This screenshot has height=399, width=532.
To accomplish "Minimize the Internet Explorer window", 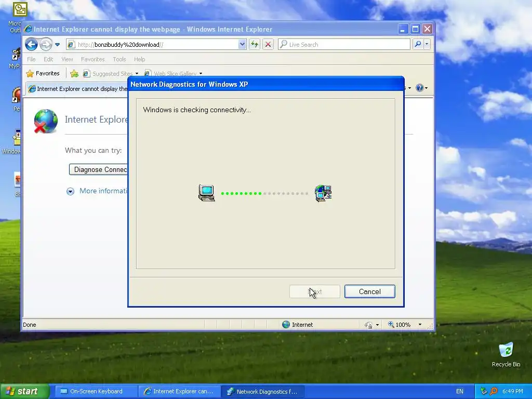I will (x=403, y=29).
